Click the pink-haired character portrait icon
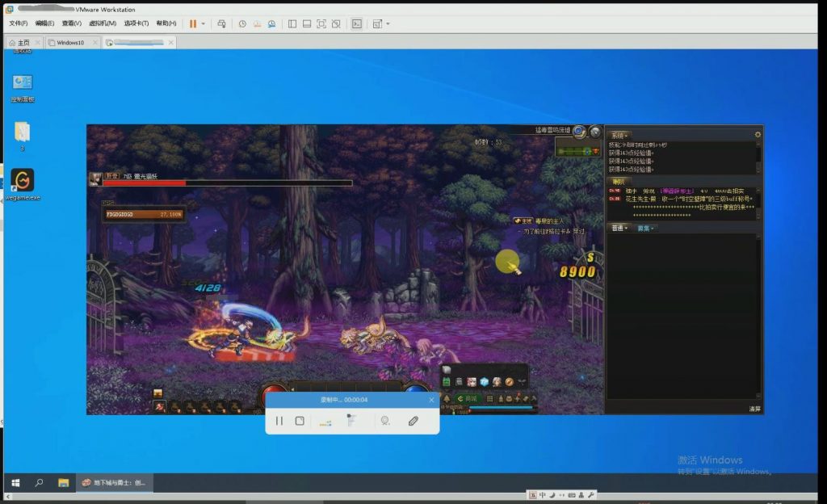The height and width of the screenshot is (504, 827). (x=472, y=382)
